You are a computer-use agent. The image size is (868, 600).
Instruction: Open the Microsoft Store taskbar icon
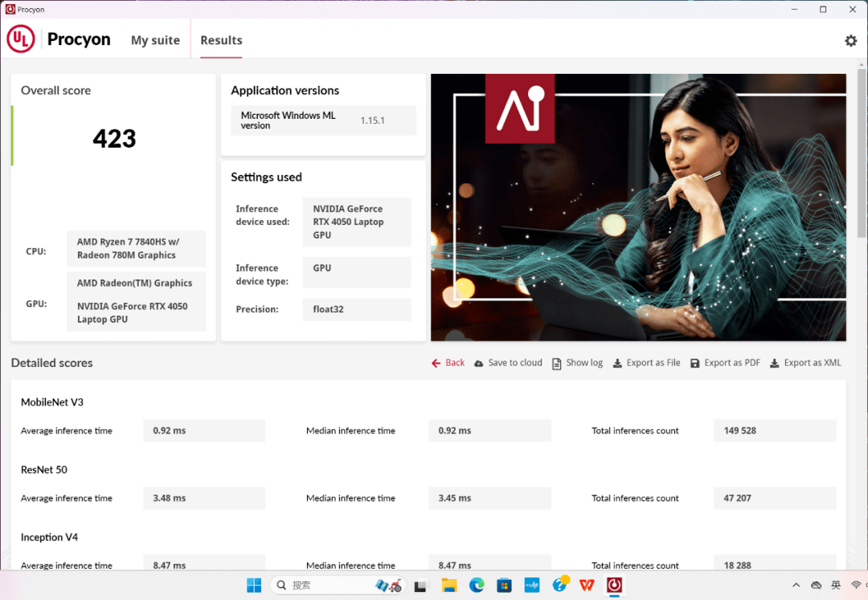pyautogui.click(x=504, y=586)
